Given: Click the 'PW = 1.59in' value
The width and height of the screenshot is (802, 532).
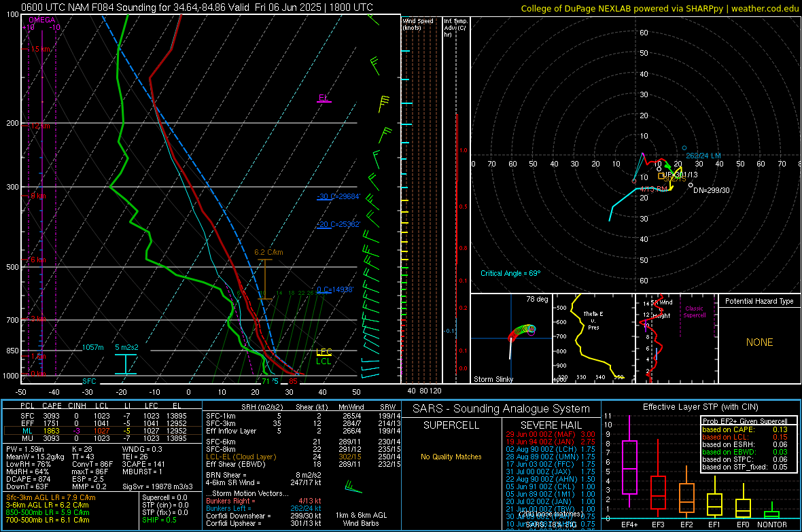Looking at the screenshot, I should (25, 449).
